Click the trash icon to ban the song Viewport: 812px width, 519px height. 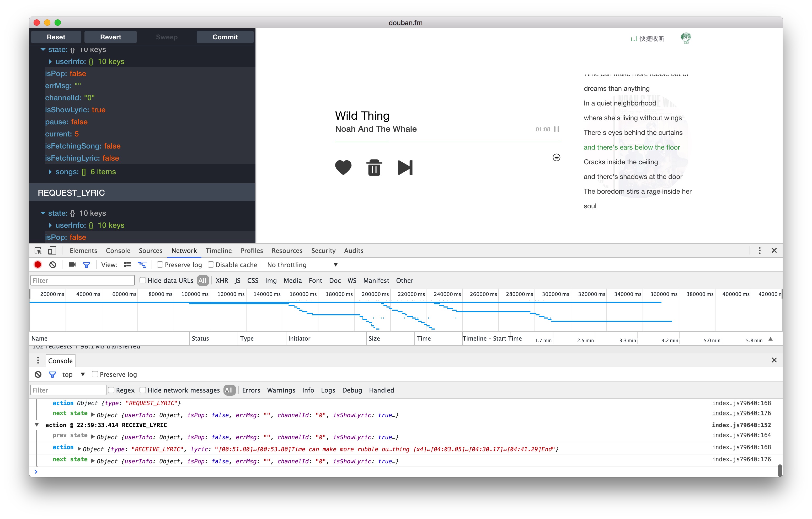(374, 167)
